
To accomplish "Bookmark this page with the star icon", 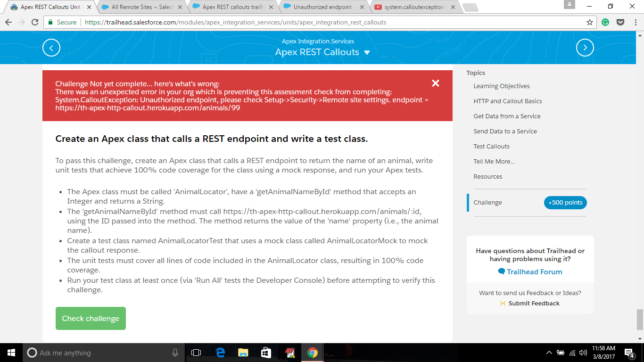I will 589,22.
